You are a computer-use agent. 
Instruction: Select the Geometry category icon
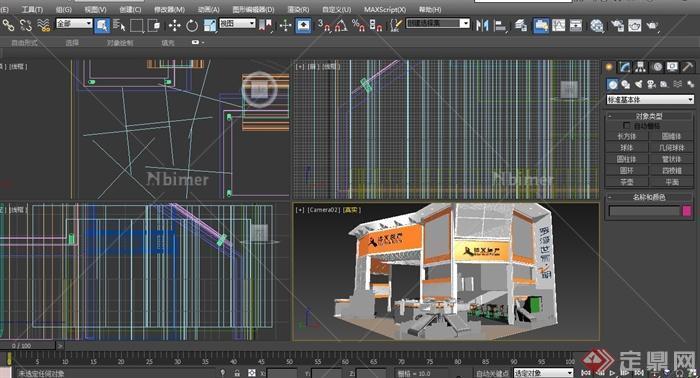613,84
